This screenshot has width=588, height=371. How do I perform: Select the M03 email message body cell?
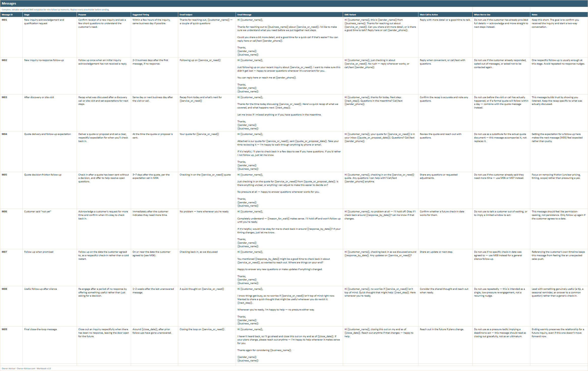pyautogui.click(x=289, y=113)
